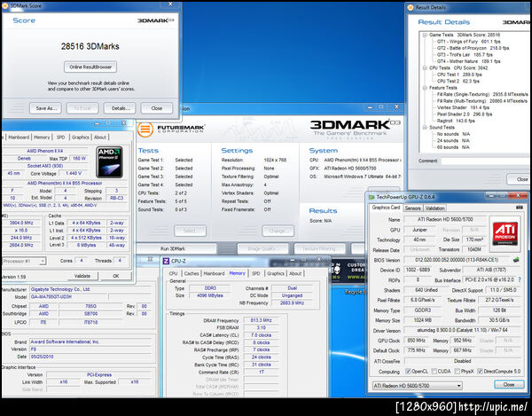The image size is (532, 416).
Task: Select 'GT4 - Mother Nature' result row
Action: pos(468,61)
